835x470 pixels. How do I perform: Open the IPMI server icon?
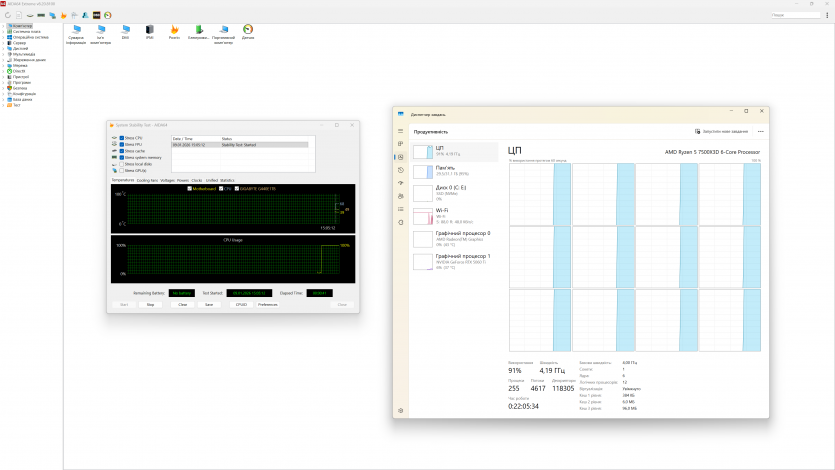149,30
